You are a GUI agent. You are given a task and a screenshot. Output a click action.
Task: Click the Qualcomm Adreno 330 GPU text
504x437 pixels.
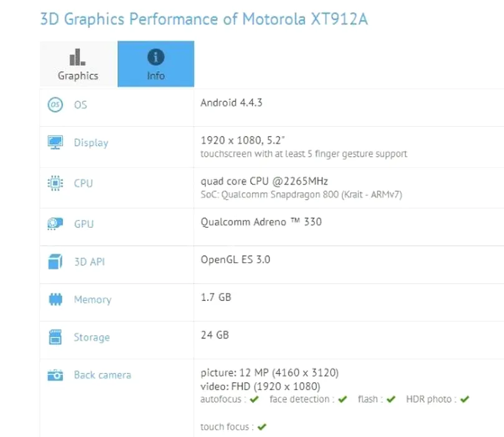pos(261,222)
